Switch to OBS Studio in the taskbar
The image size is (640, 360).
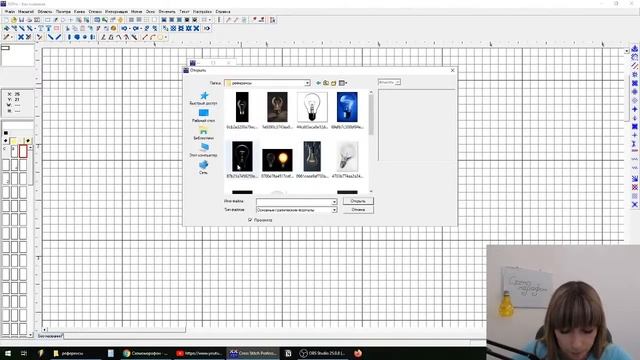pos(322,353)
